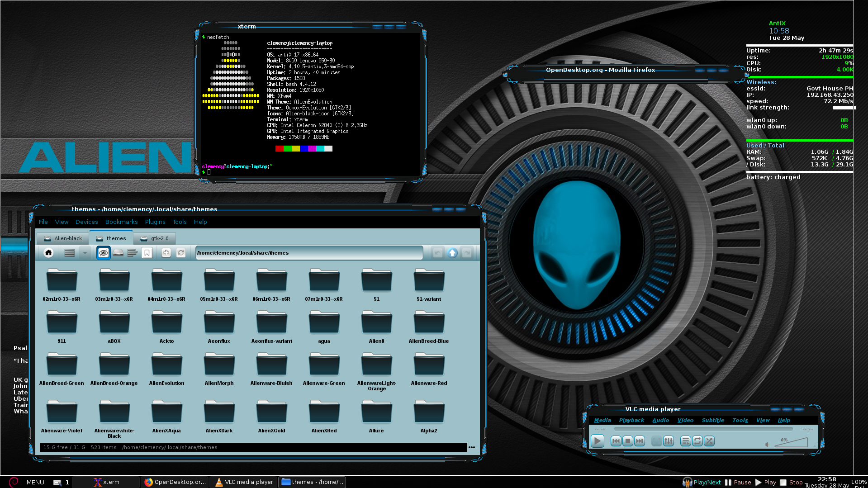Select the aBOX folder
The height and width of the screenshot is (488, 868).
[x=114, y=327]
